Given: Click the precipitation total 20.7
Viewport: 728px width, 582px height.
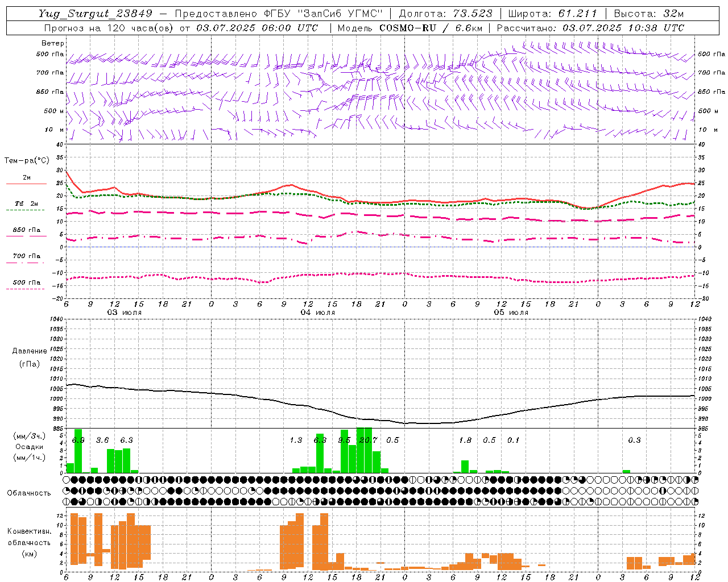Looking at the screenshot, I should pos(368,440).
